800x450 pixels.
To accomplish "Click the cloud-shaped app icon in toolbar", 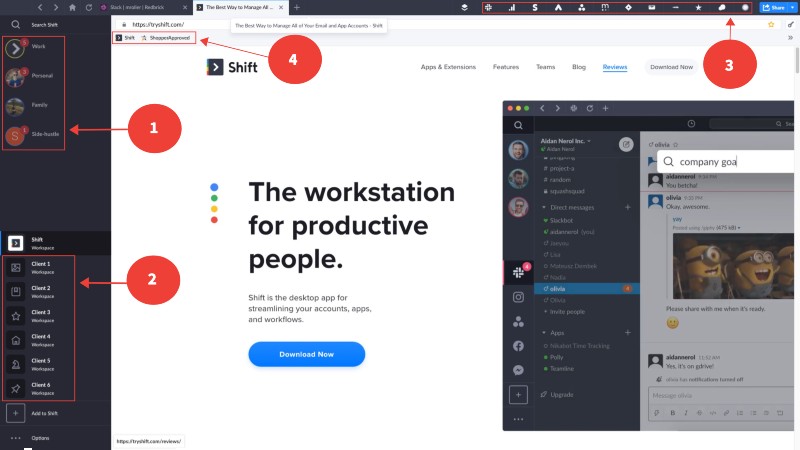I will coord(722,8).
